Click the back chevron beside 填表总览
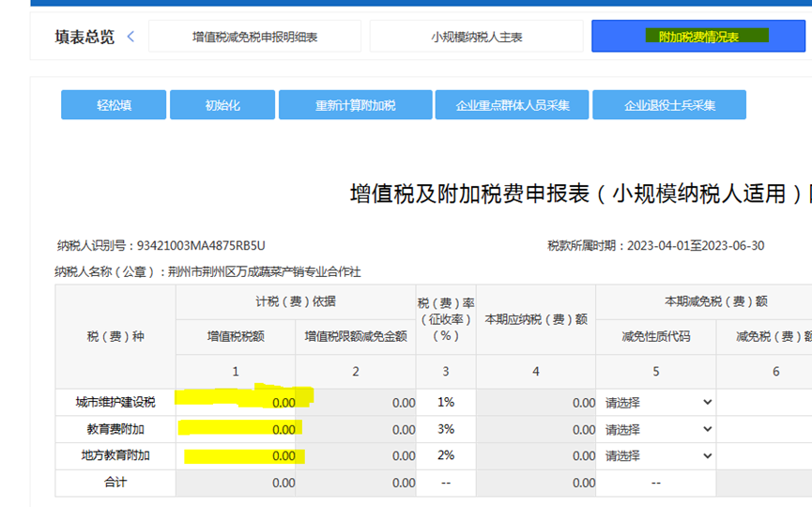The height and width of the screenshot is (507, 812). [130, 37]
